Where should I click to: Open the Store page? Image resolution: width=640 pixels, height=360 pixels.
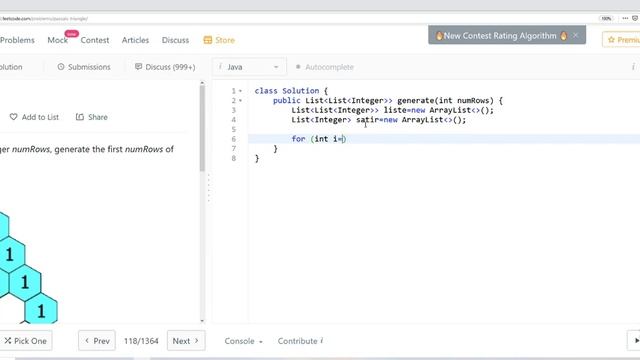(224, 40)
